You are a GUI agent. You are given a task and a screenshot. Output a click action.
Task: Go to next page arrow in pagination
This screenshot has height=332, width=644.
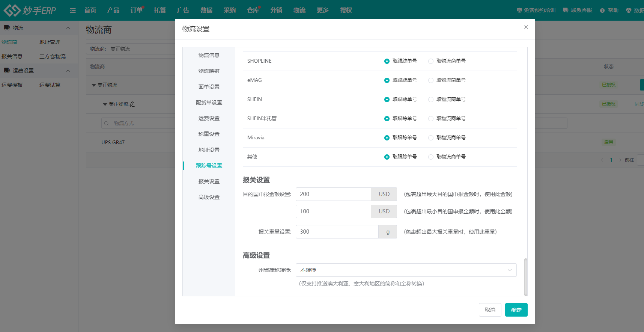[x=620, y=160]
